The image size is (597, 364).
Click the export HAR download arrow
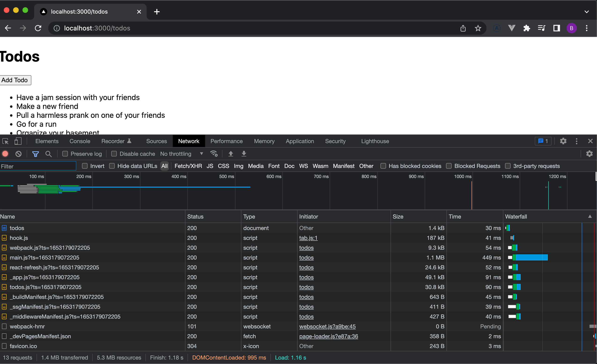point(244,154)
